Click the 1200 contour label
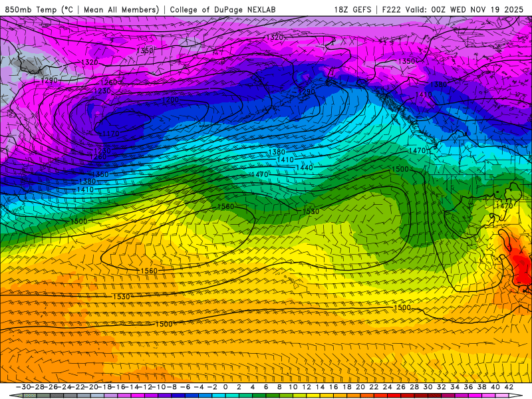The height and width of the screenshot is (399, 532). tap(171, 100)
